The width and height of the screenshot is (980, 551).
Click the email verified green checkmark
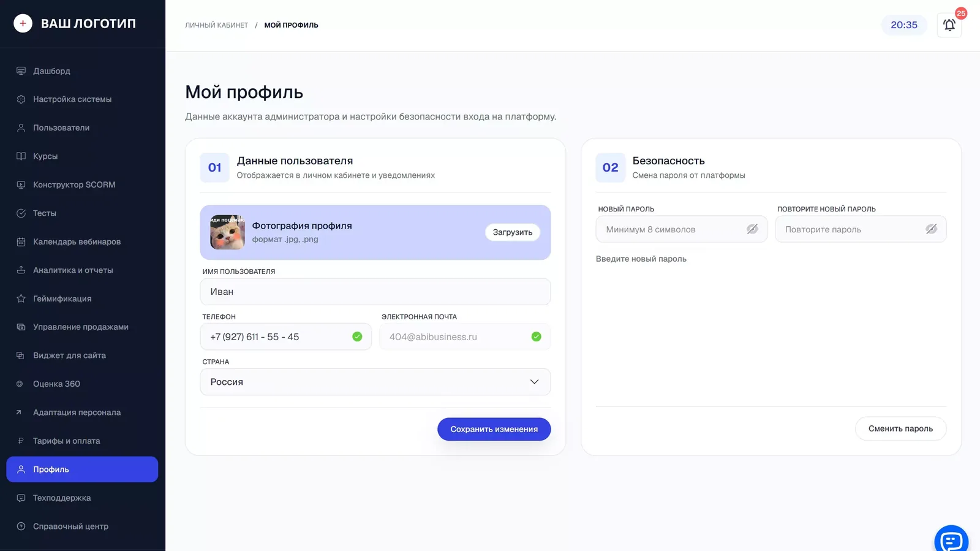click(536, 336)
